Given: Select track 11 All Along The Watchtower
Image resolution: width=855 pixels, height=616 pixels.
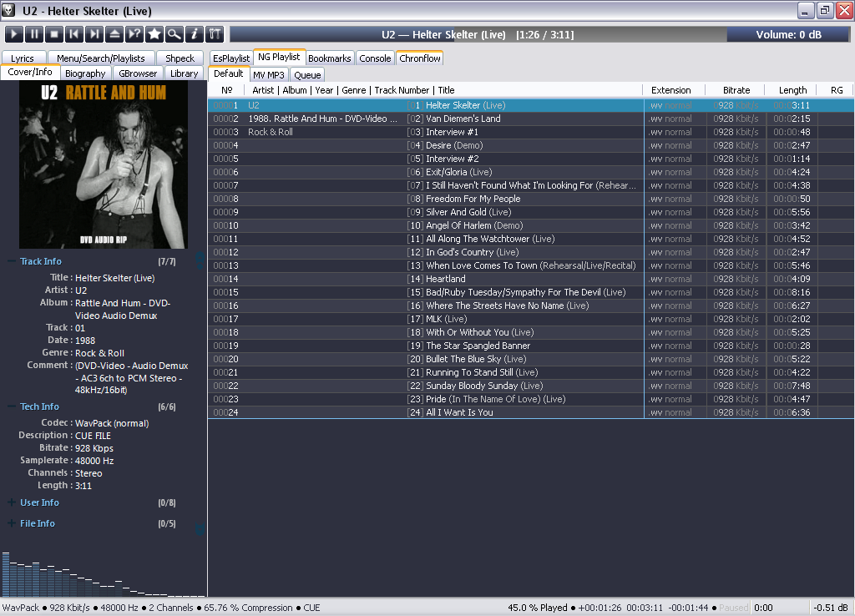Looking at the screenshot, I should pos(530,239).
